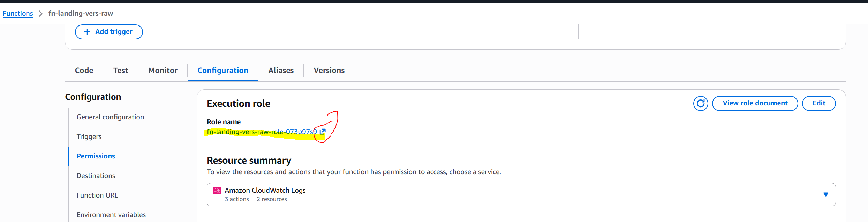Switch to the Code tab
868x222 pixels.
(x=84, y=70)
